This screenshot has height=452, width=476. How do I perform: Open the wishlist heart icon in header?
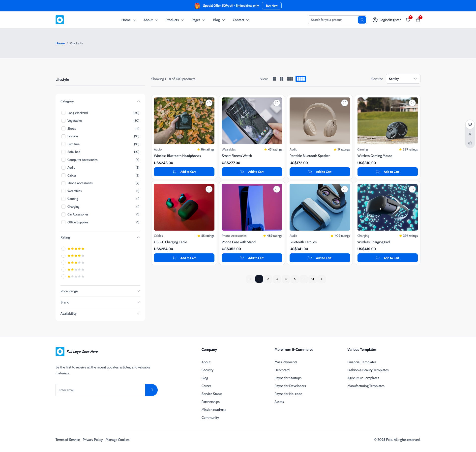408,20
